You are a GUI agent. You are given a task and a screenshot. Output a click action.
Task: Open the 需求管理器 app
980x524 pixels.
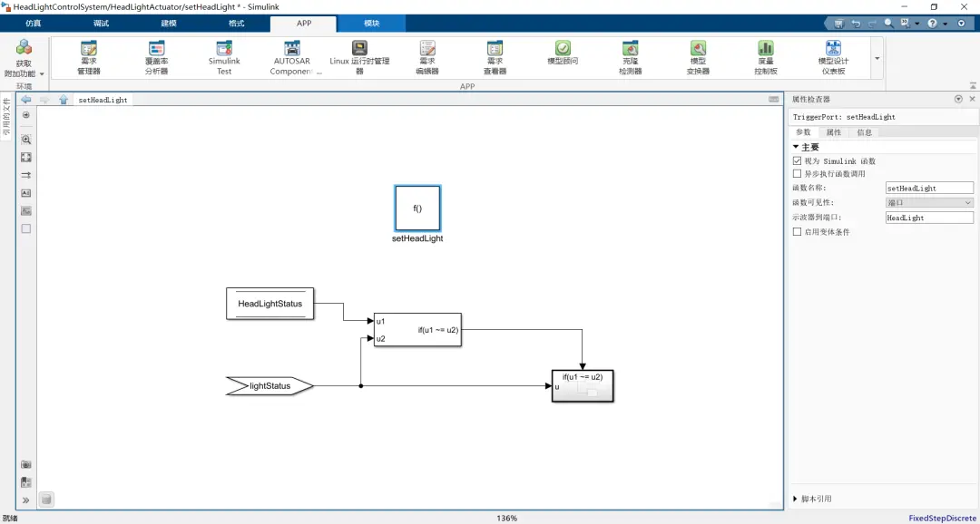89,57
